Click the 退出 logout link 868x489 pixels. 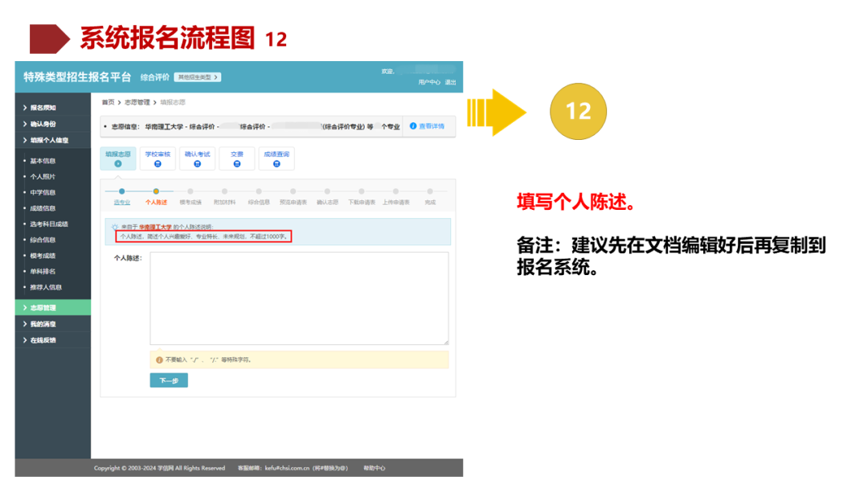450,82
